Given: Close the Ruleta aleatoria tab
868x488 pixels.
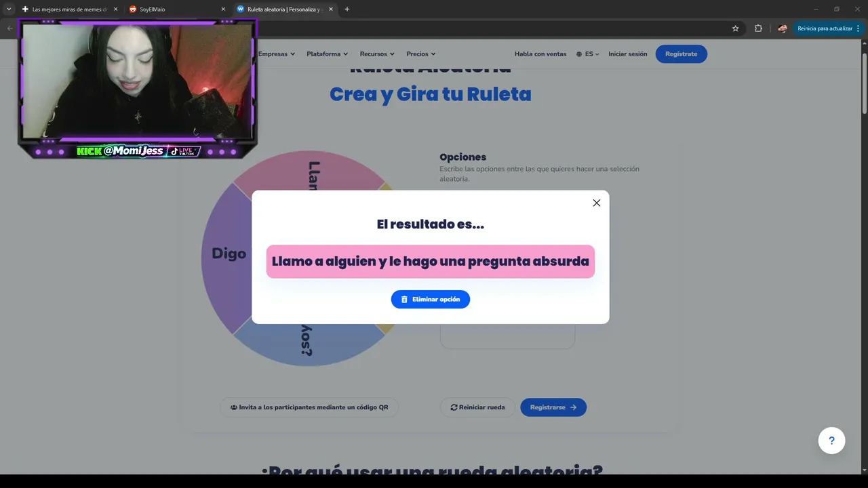Looking at the screenshot, I should point(331,9).
